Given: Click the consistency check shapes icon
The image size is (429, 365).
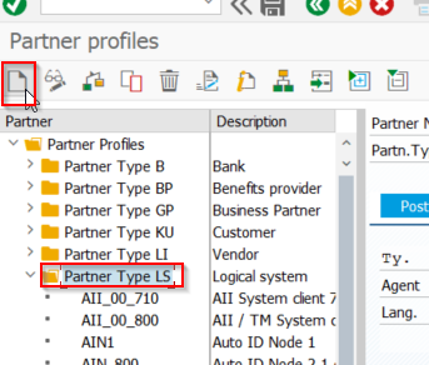Looking at the screenshot, I should click(93, 80).
